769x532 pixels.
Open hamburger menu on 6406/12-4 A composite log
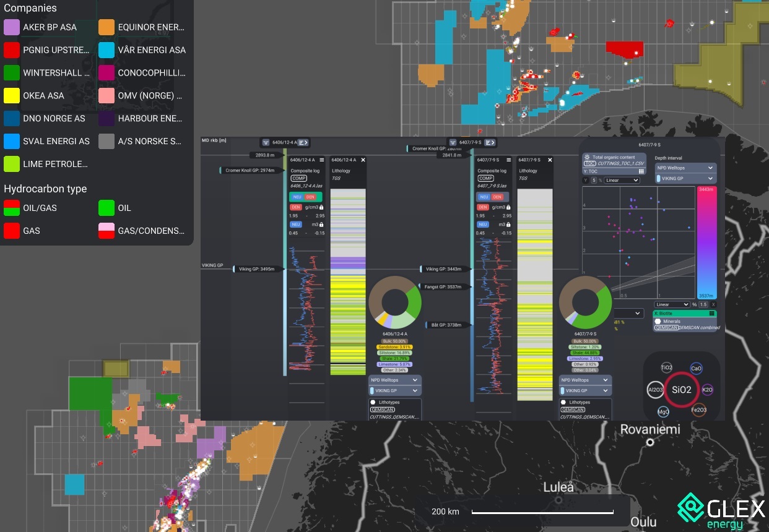tap(322, 160)
